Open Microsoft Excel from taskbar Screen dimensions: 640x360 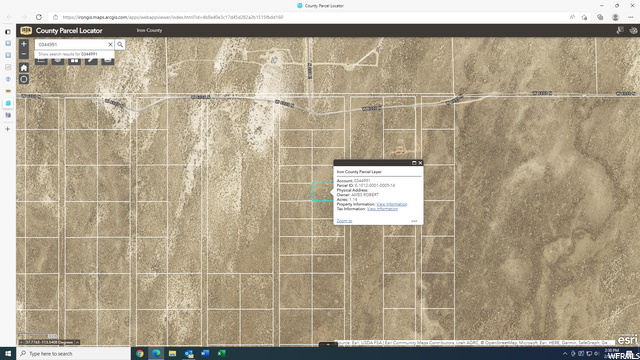[x=221, y=353]
